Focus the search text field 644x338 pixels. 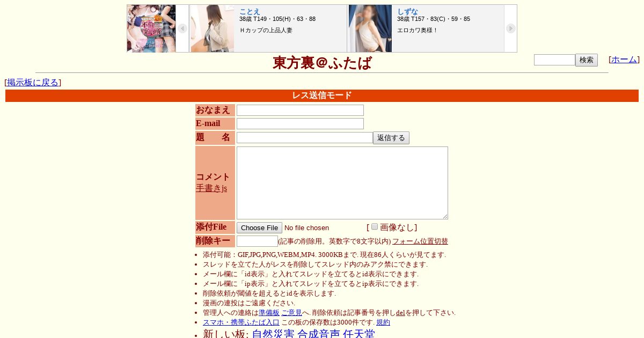[554, 60]
